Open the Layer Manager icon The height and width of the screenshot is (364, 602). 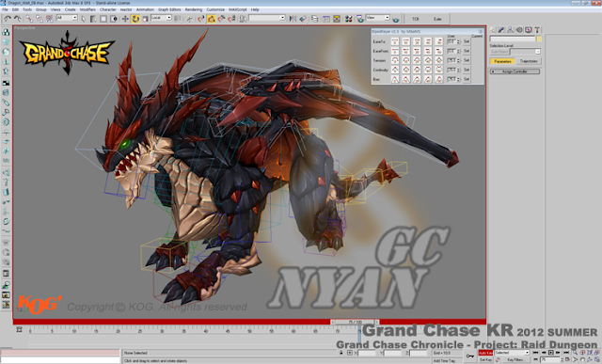pos(314,19)
